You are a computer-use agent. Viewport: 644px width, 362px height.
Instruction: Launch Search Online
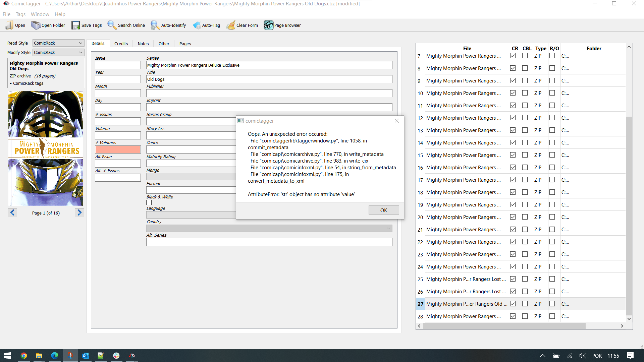coord(126,25)
